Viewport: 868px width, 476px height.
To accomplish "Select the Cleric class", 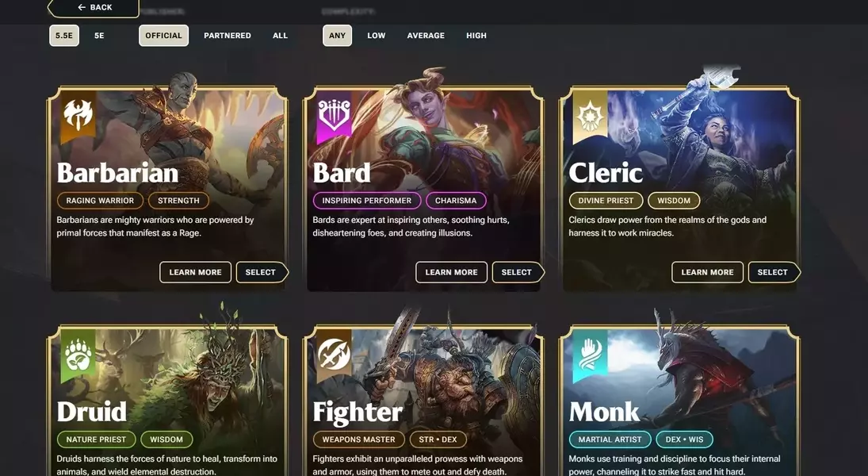I will coord(774,272).
